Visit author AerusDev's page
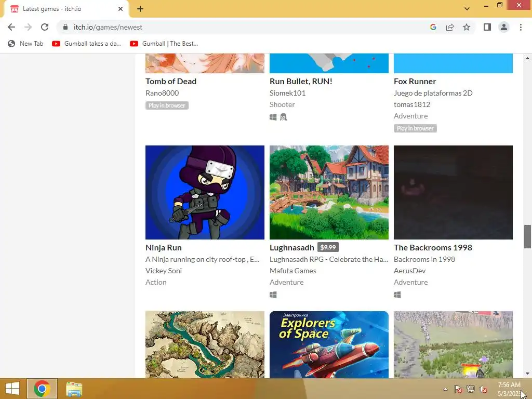 click(x=409, y=271)
